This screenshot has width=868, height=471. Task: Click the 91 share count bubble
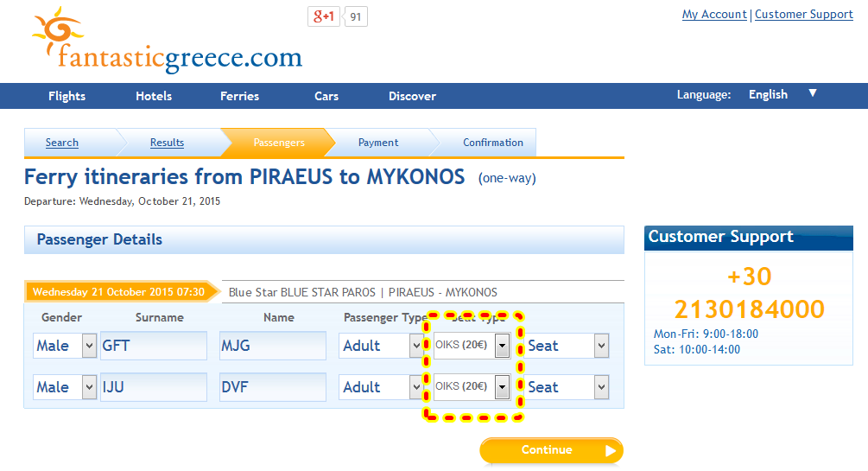(356, 16)
